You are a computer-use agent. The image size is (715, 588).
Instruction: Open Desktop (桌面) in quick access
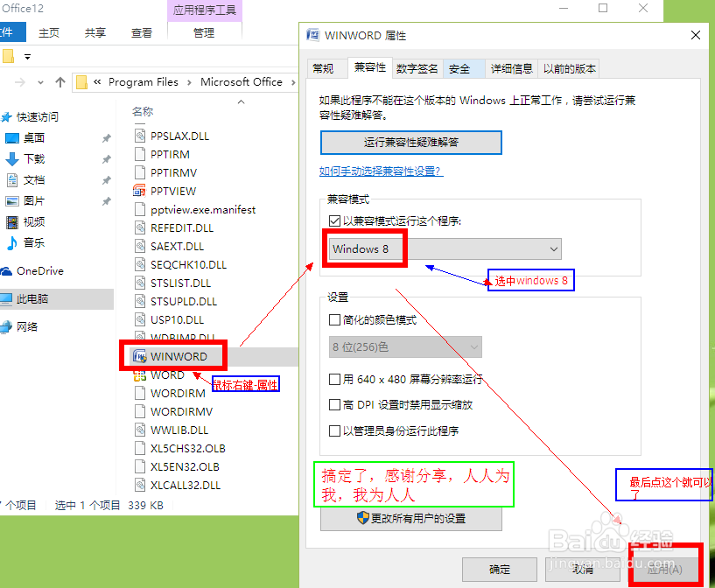[34, 137]
